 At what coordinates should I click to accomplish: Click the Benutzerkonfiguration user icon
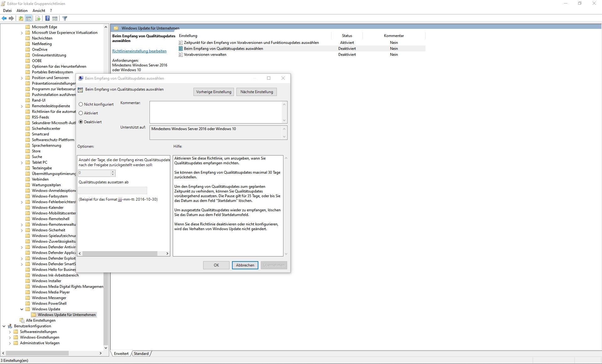[x=10, y=326]
